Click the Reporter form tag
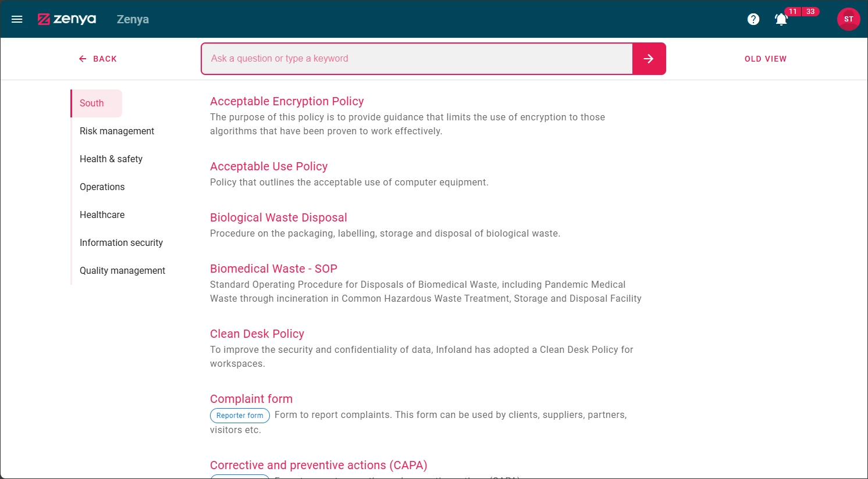The image size is (868, 479). click(240, 416)
